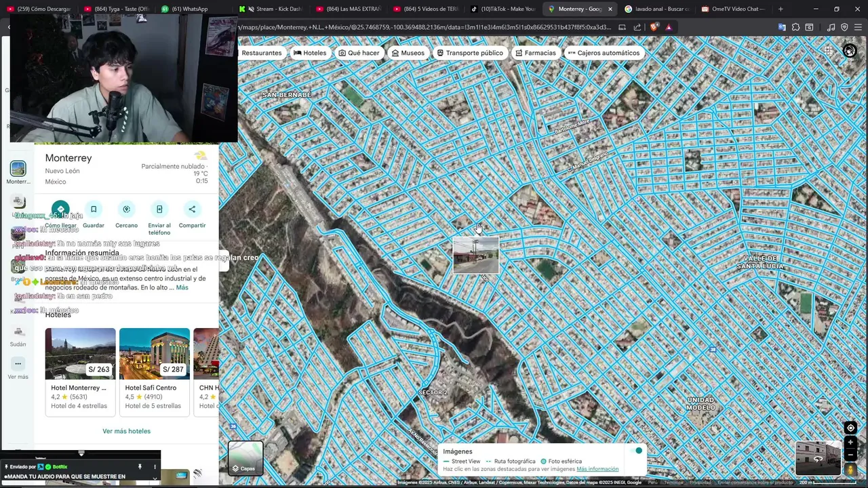
Task: Switch to the Stream - Kick Dashboard tab
Action: [270, 9]
